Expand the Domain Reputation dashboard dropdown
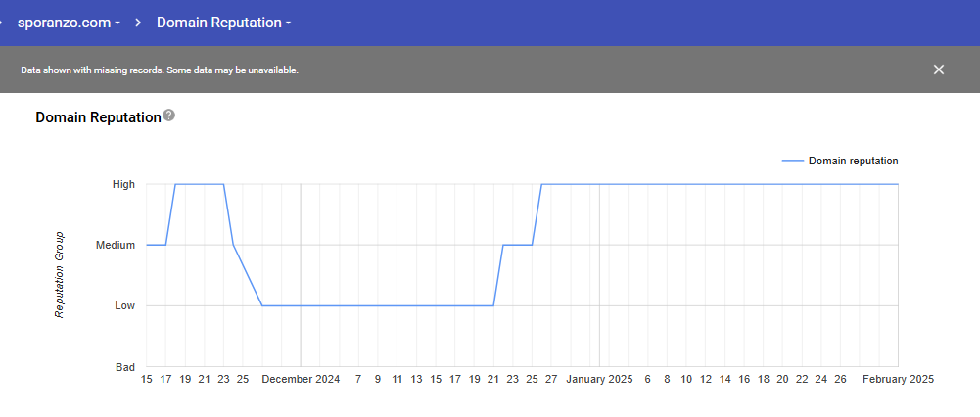This screenshot has width=980, height=417. (x=223, y=22)
